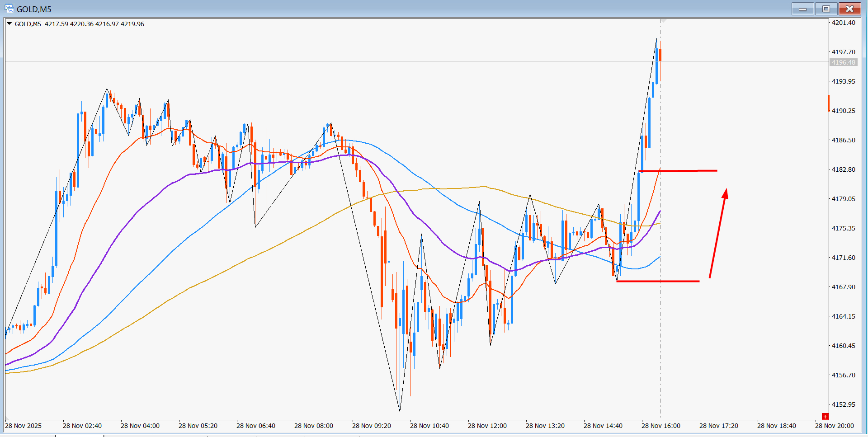The width and height of the screenshot is (868, 437).
Task: Click price scale value 4156.70
Action: pos(844,375)
